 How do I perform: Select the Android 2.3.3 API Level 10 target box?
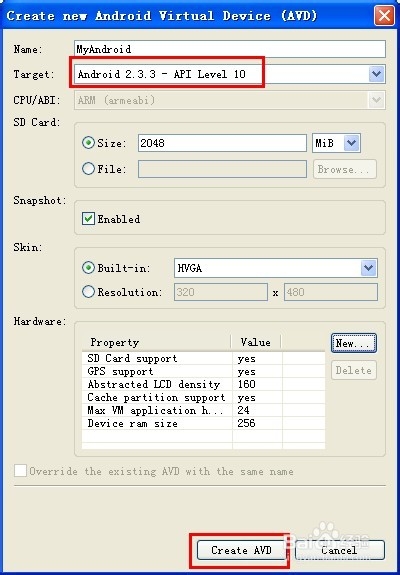pos(230,74)
